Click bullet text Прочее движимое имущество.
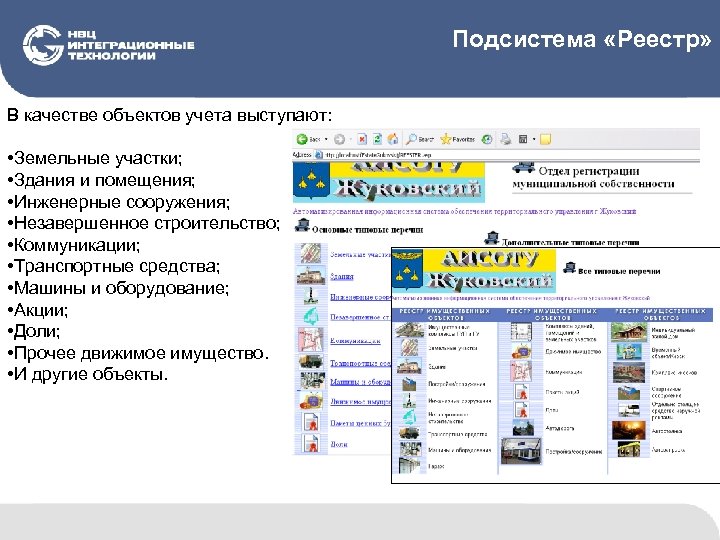The image size is (720, 540). [138, 353]
